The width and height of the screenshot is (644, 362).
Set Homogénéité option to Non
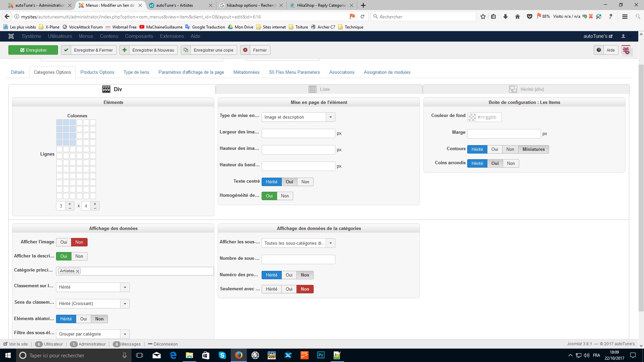click(x=285, y=196)
